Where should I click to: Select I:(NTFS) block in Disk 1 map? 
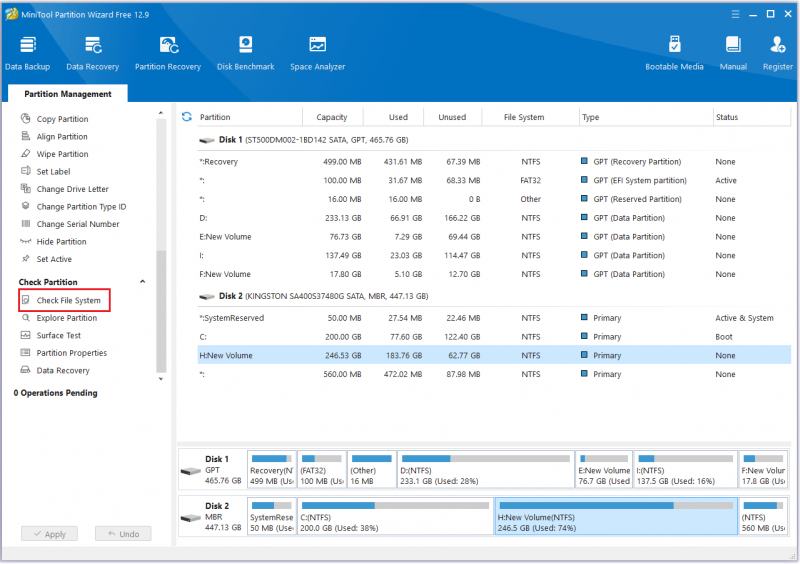pos(686,469)
